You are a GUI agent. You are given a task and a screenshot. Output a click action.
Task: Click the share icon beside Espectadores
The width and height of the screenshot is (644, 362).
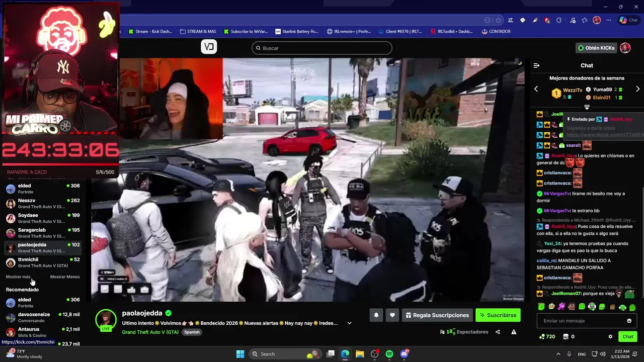pos(498,332)
